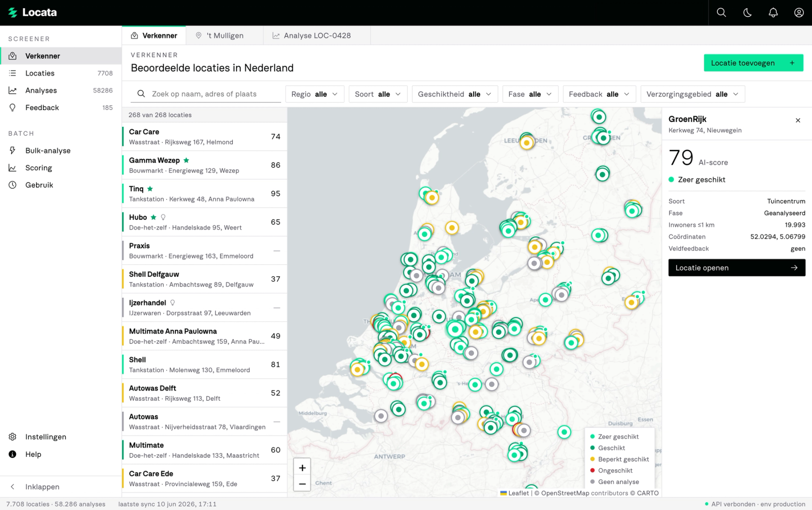Open Locaties in sidebar
Screen dimensions: 812x510
tap(61, 73)
